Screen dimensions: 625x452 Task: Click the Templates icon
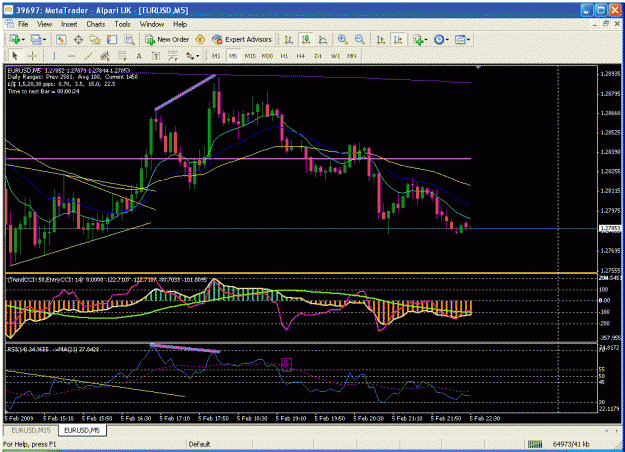(460, 39)
